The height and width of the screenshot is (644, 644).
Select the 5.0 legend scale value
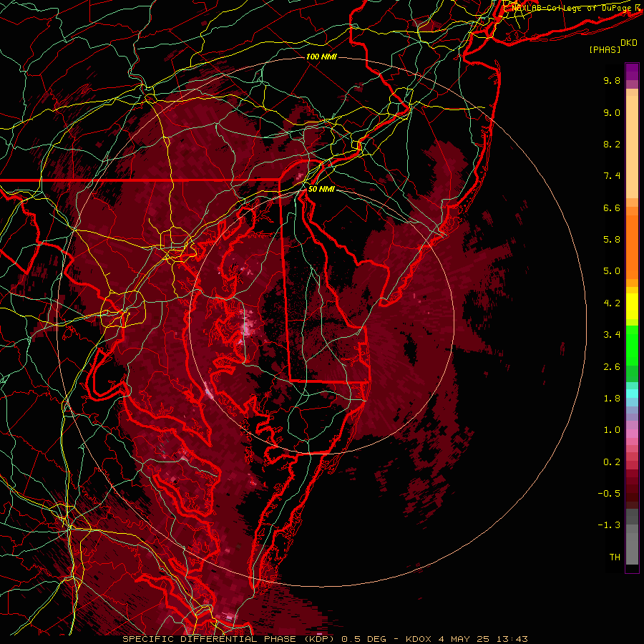(x=612, y=271)
